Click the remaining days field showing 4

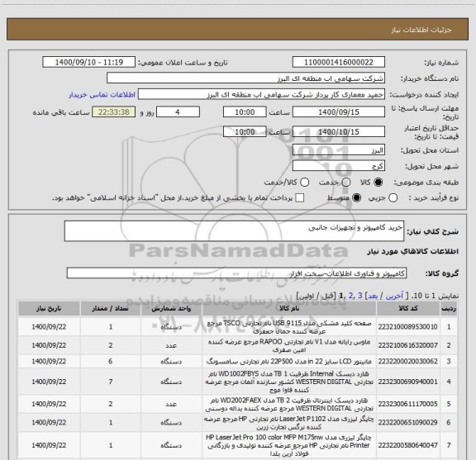point(178,112)
